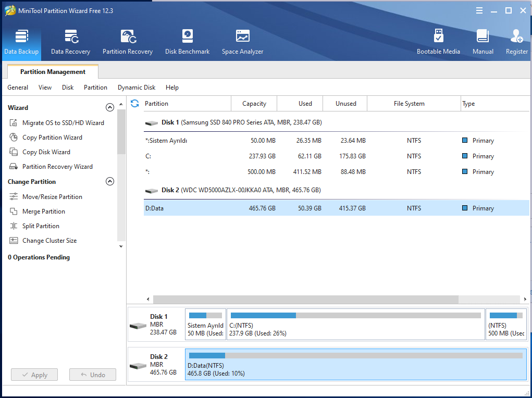Click the horizontal scrollbar in the partition list
The image size is (532, 398).
305,300
